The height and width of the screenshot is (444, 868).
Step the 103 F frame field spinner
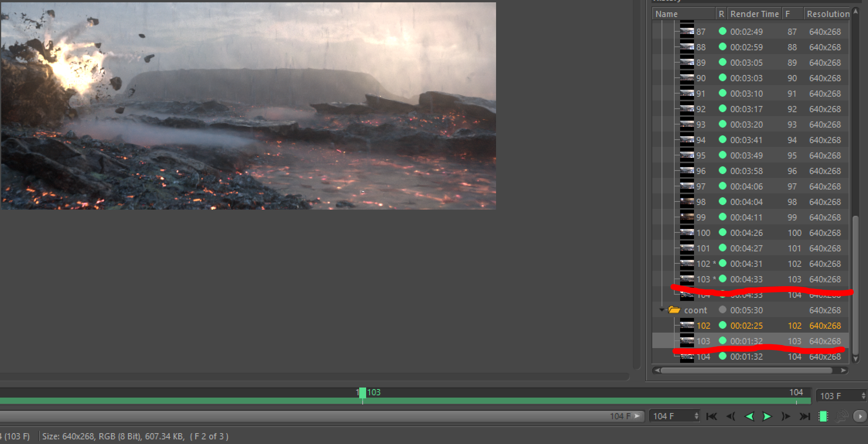863,396
